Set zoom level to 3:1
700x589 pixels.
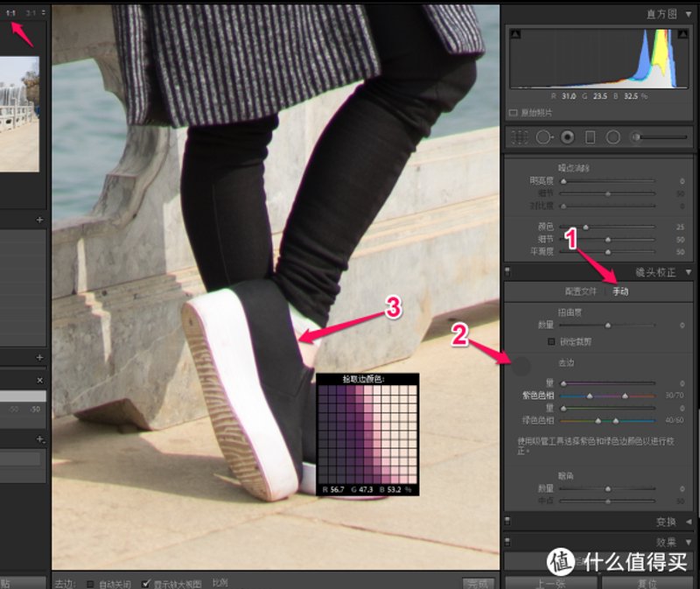[31, 13]
